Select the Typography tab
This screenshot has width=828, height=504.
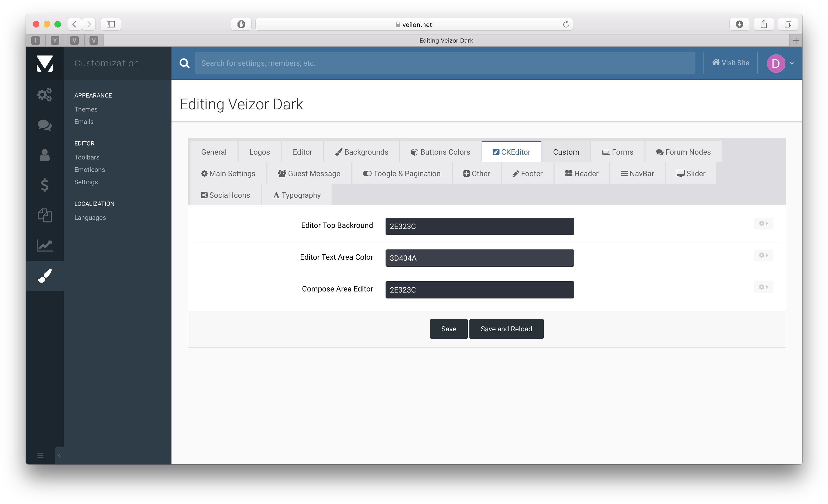(x=296, y=195)
